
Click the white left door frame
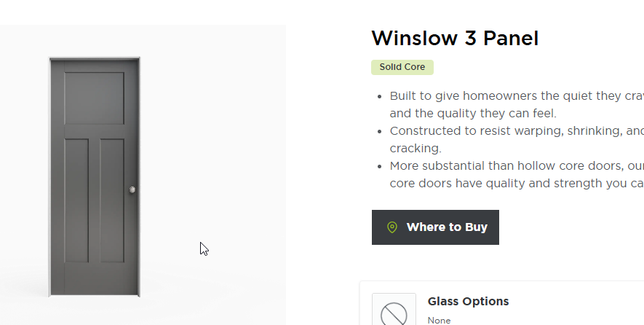point(49,175)
